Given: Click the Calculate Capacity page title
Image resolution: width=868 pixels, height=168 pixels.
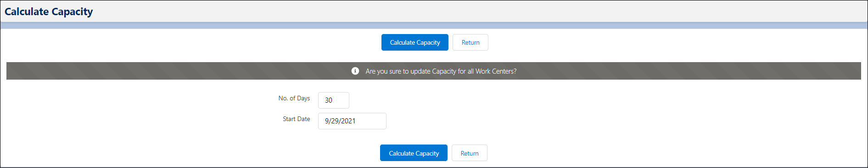Looking at the screenshot, I should click(49, 12).
